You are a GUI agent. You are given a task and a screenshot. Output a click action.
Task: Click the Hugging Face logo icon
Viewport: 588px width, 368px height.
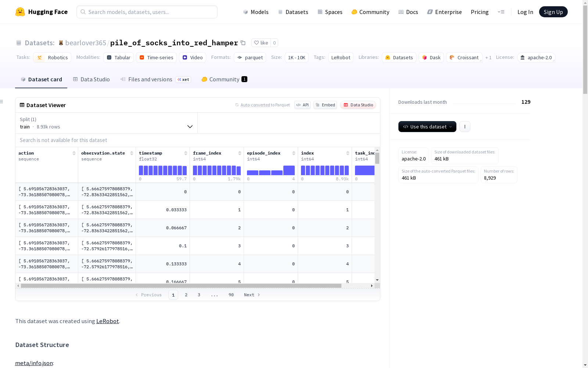pos(20,12)
